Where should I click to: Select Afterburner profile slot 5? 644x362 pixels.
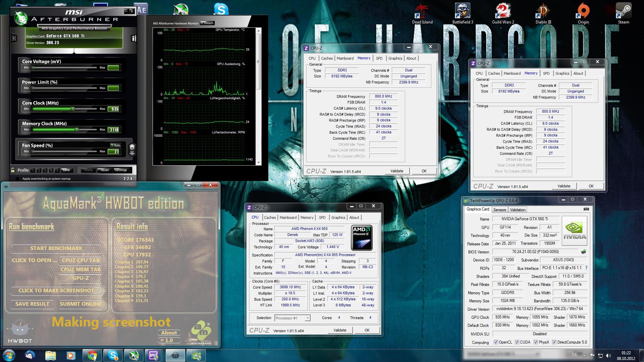57,170
